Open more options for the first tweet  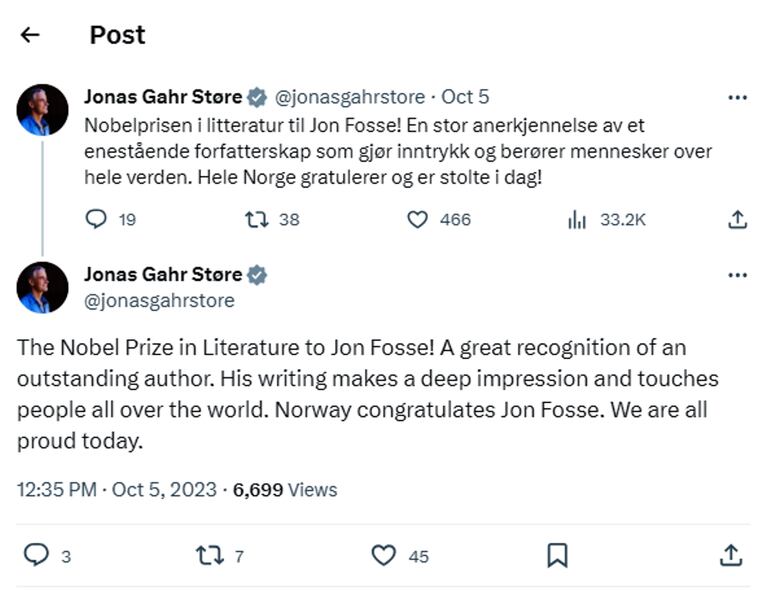point(738,98)
